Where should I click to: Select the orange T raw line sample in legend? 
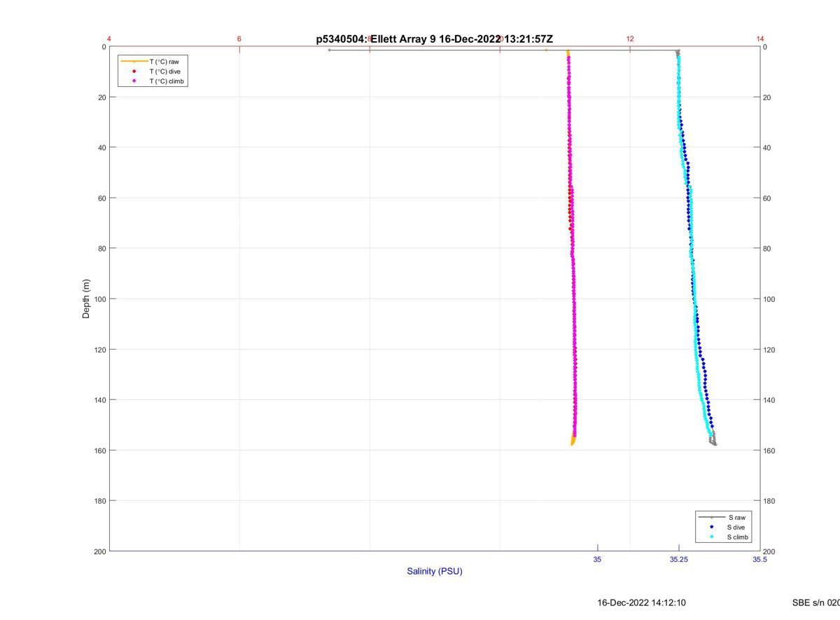[134, 62]
